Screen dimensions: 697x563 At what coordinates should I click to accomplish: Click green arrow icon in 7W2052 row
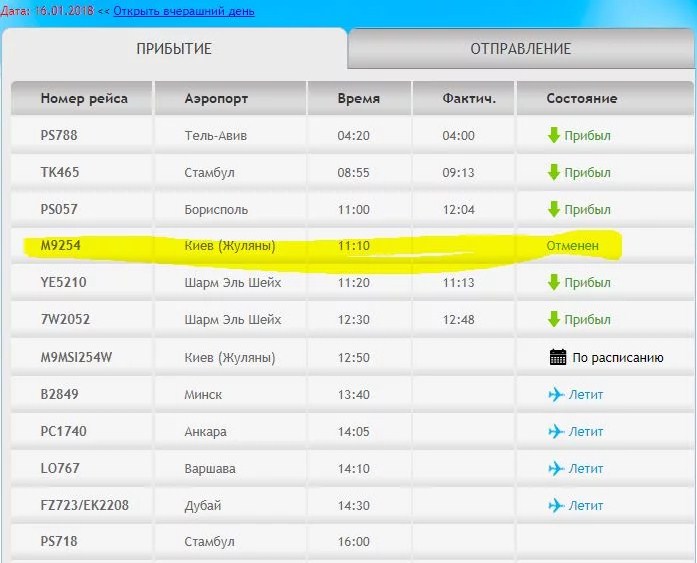tap(553, 320)
